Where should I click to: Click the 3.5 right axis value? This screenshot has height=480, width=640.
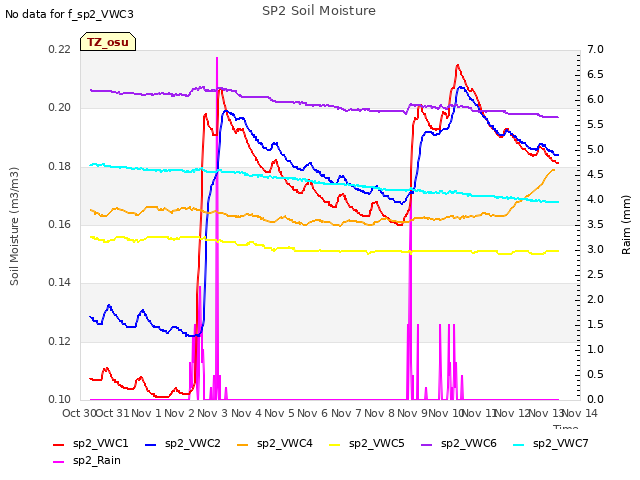coord(595,224)
